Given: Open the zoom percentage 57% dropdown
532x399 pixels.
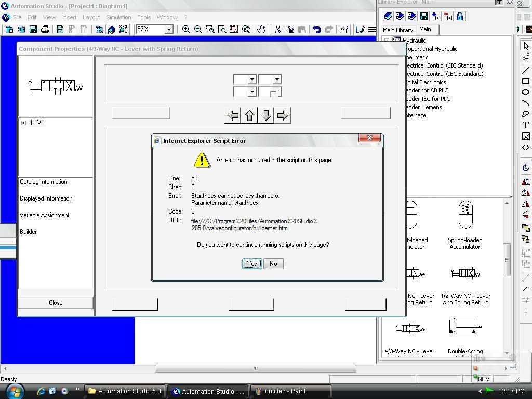Looking at the screenshot, I should coord(169,30).
